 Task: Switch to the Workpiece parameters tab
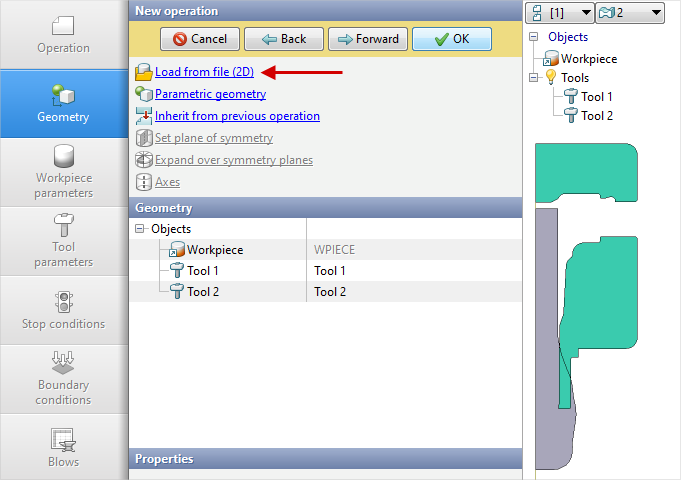64,172
